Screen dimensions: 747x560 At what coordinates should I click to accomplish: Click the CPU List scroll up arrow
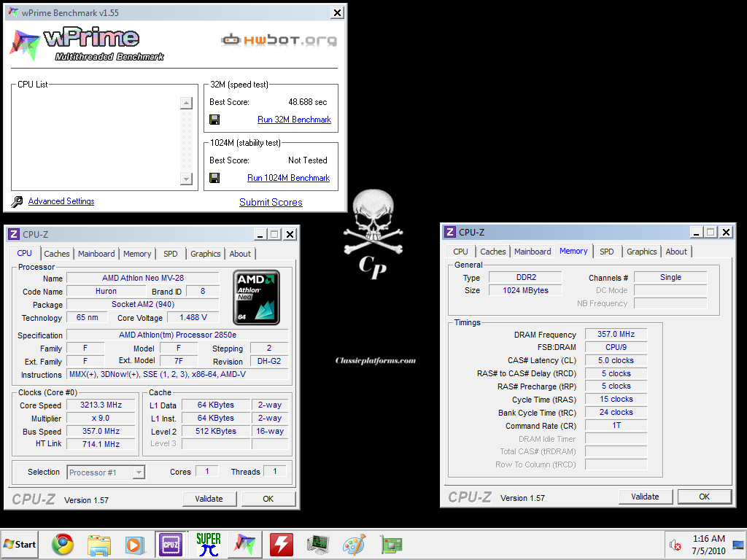coord(186,103)
